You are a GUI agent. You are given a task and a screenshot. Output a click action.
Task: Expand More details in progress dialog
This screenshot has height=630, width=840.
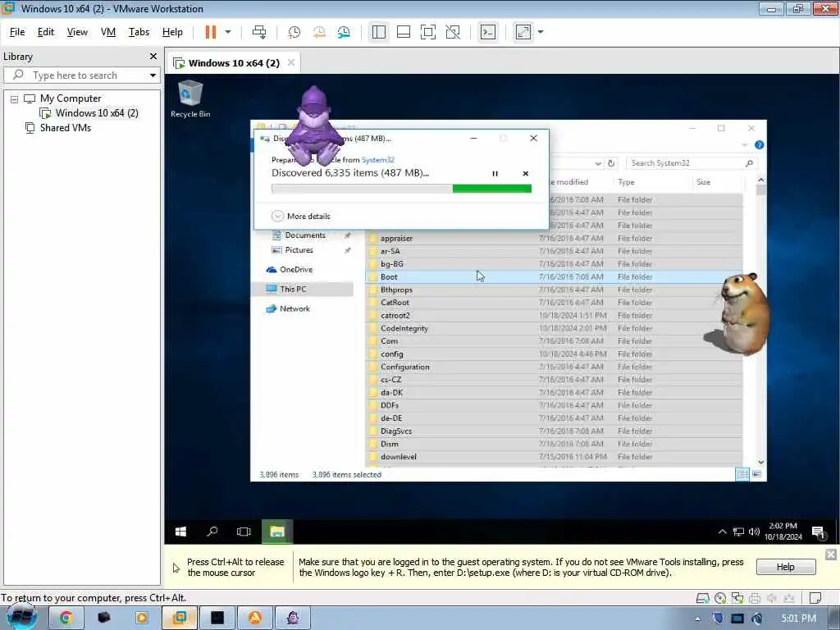tap(301, 217)
